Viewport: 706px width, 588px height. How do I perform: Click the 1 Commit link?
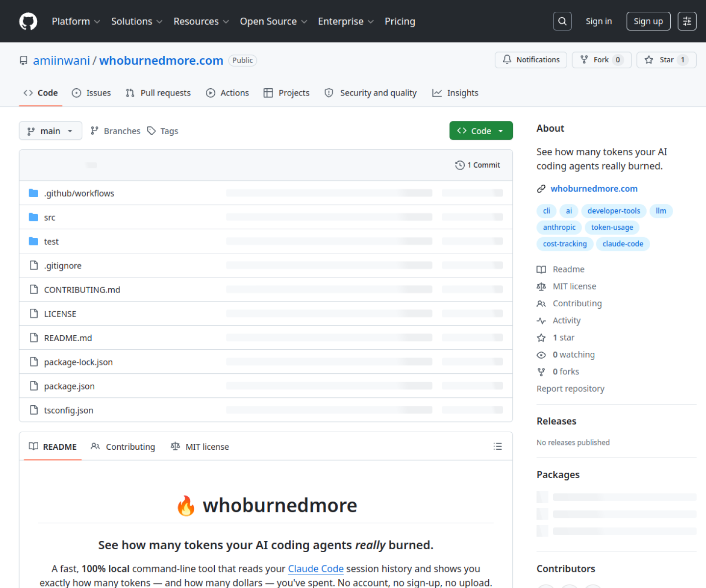tap(478, 165)
